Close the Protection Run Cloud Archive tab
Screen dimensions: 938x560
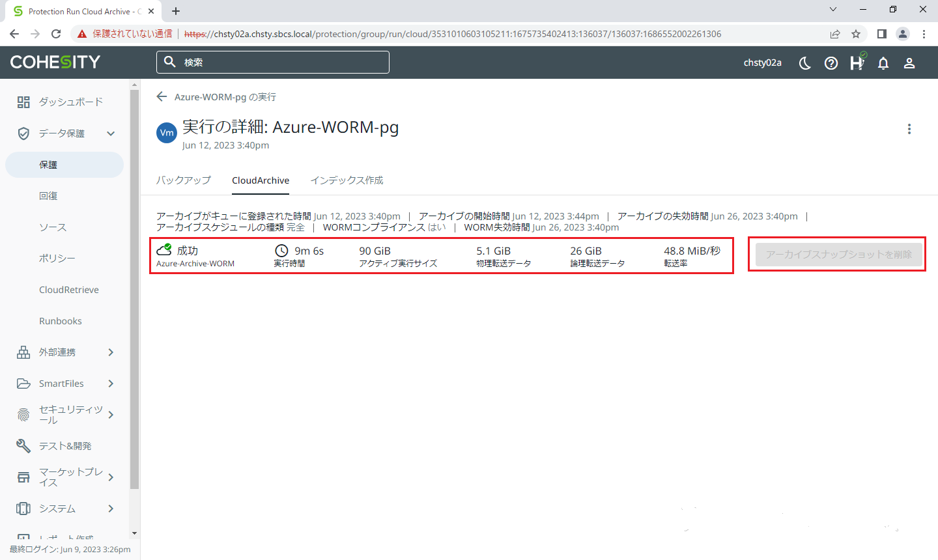152,11
